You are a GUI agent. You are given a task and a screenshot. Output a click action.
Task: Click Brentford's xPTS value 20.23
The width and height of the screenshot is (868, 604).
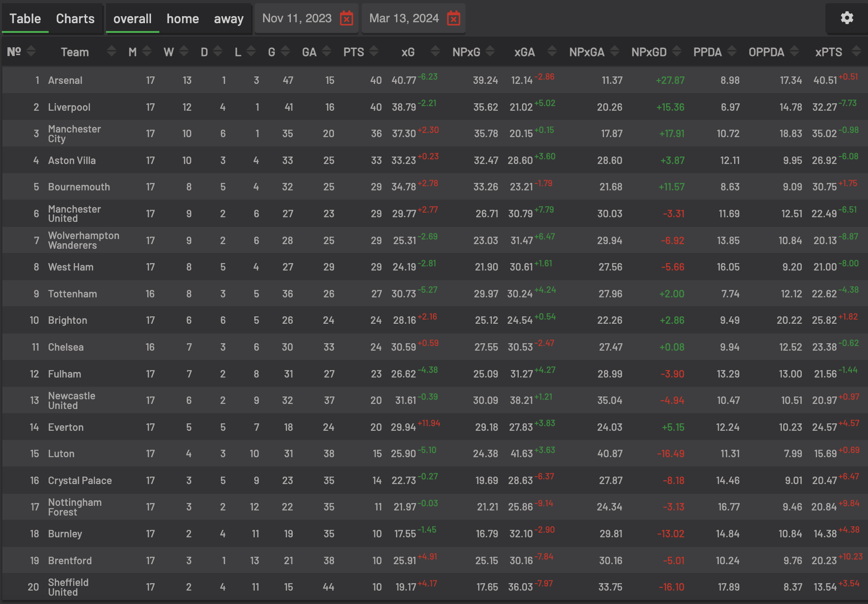pos(824,560)
